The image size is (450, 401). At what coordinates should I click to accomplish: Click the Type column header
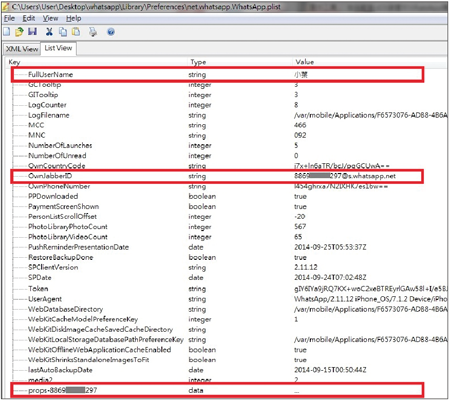[198, 62]
